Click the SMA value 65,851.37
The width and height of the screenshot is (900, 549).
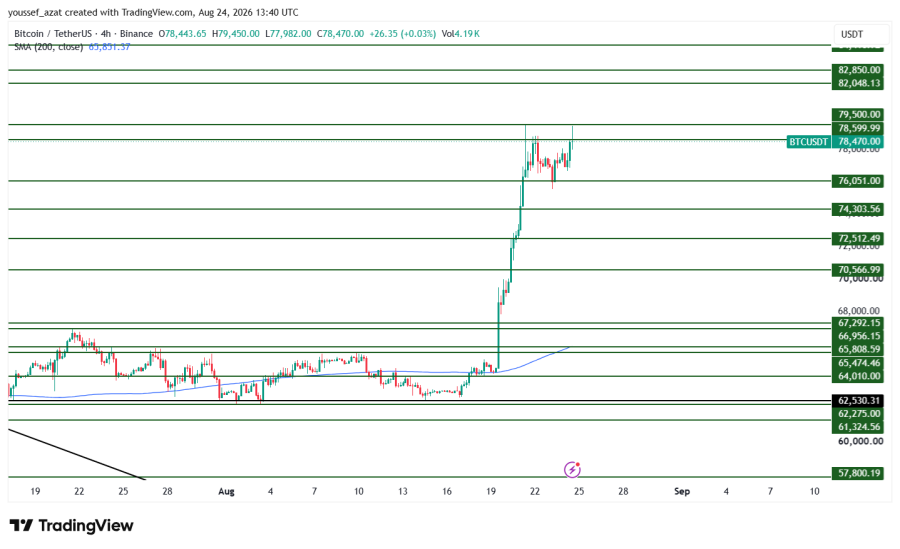pyautogui.click(x=109, y=47)
